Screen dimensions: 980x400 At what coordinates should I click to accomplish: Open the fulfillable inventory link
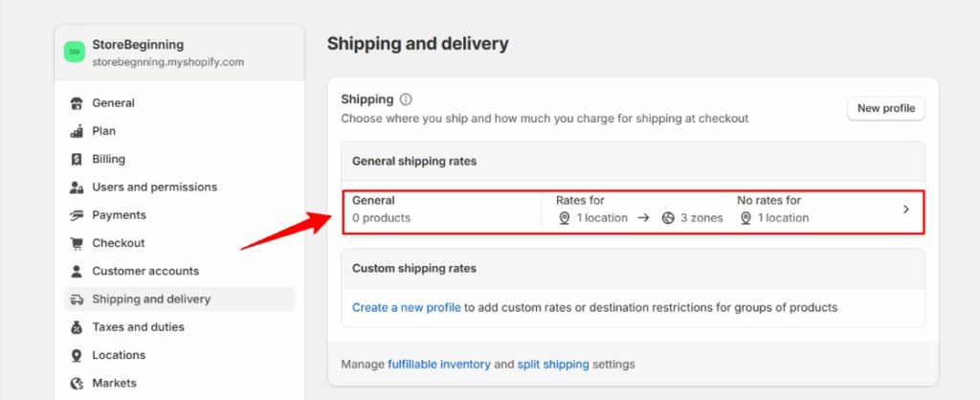[x=439, y=364]
